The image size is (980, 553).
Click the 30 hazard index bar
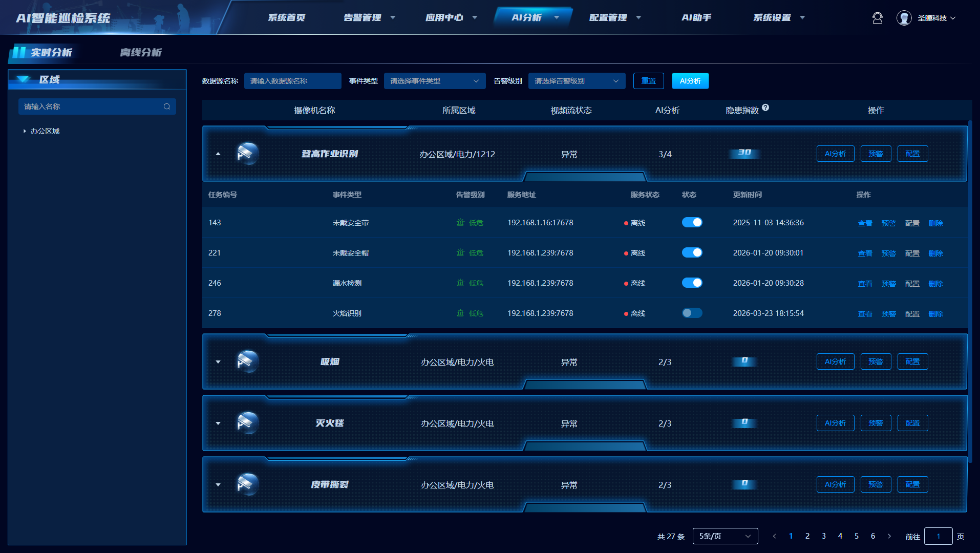pyautogui.click(x=744, y=153)
